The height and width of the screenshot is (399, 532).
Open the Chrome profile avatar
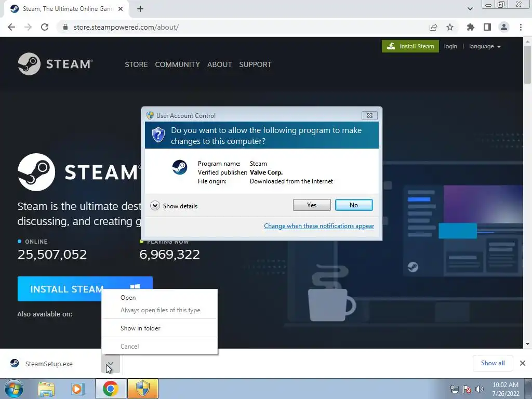pos(504,27)
